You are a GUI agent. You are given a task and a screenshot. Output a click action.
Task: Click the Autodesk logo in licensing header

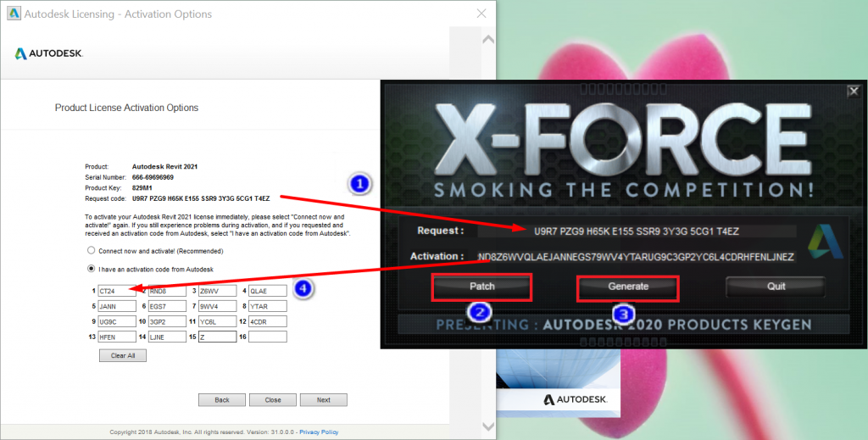[48, 53]
